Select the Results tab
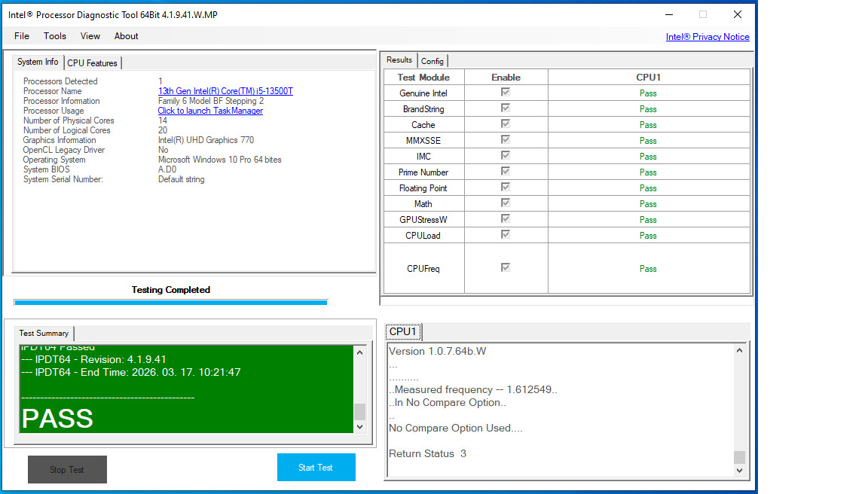The height and width of the screenshot is (494, 868). click(399, 59)
